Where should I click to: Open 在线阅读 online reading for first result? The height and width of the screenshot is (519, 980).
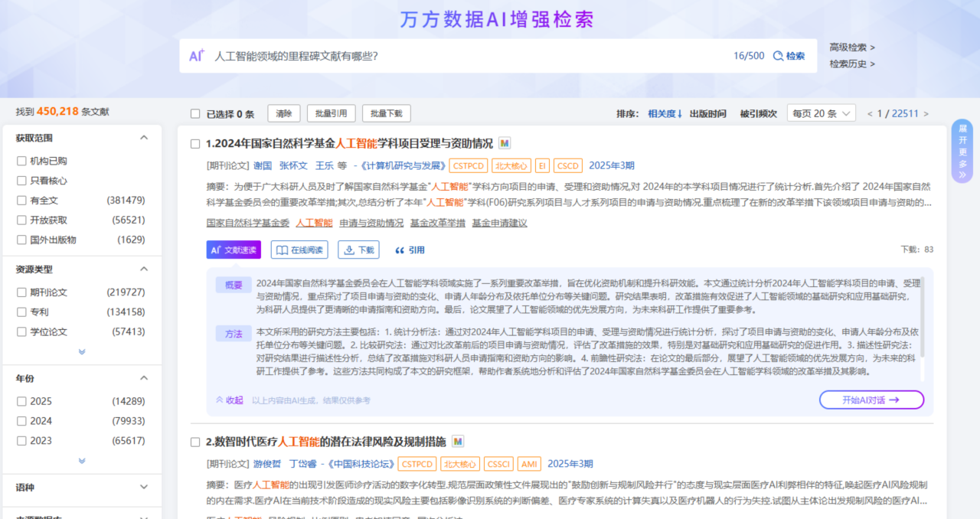[x=301, y=250]
